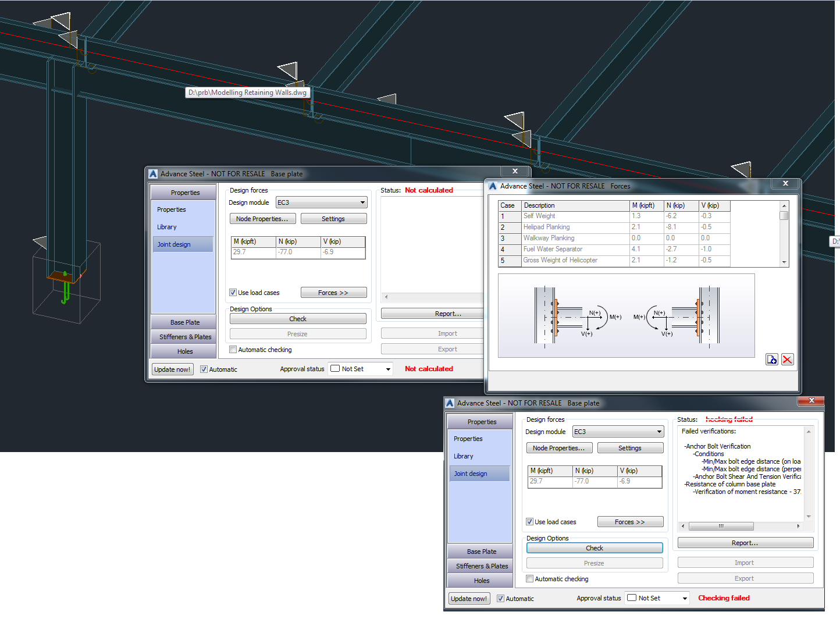Click the Advance Steel logo on Forces dialog title bar

coord(493,186)
